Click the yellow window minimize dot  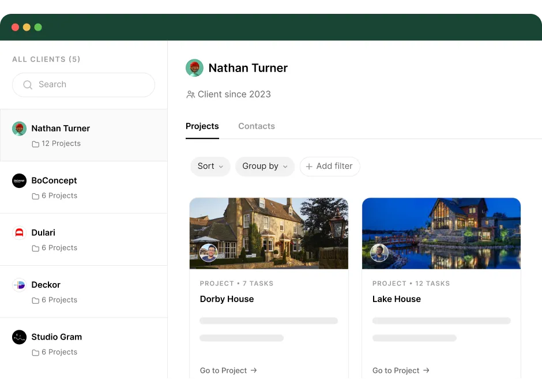pos(27,27)
